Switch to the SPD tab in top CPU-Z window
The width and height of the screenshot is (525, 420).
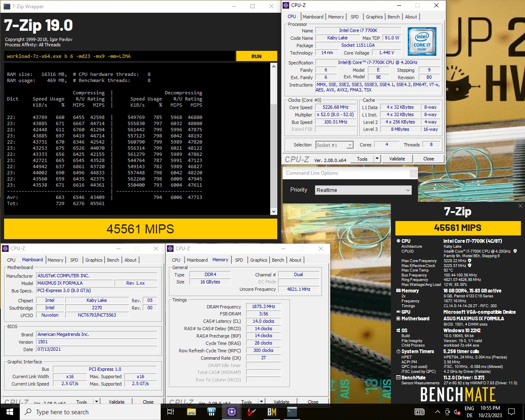pyautogui.click(x=355, y=17)
